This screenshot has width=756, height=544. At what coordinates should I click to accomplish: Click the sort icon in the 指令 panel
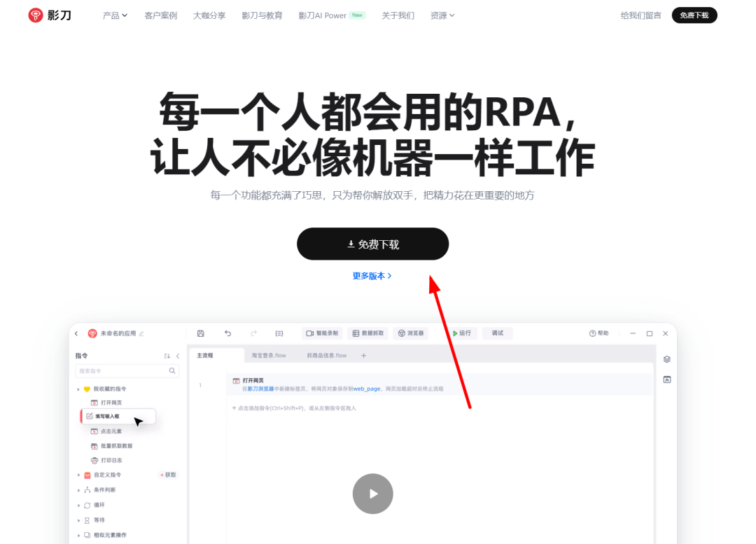pos(167,356)
